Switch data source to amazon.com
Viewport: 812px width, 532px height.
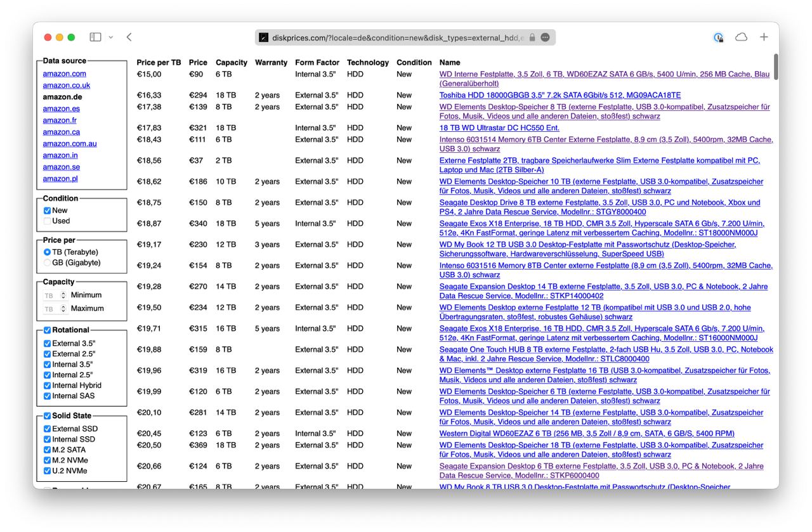[x=65, y=74]
